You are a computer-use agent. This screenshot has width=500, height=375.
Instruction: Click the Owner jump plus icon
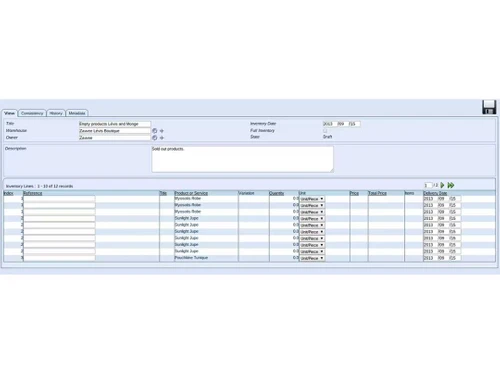pos(162,138)
